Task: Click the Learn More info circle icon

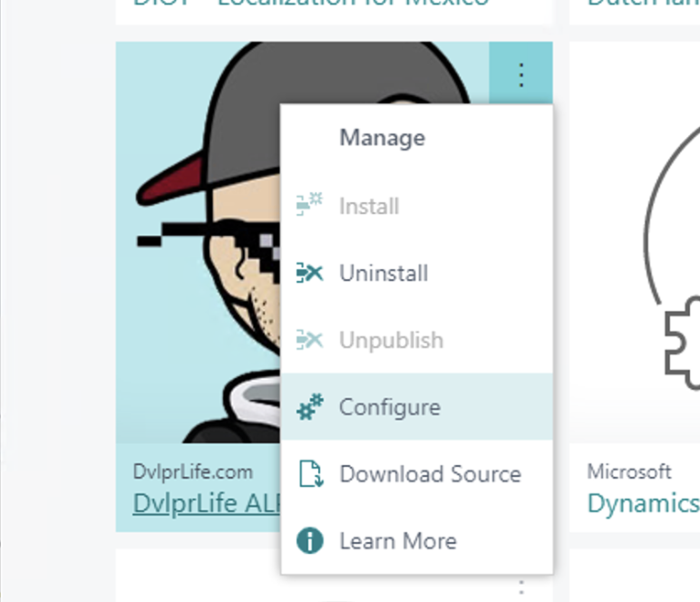Action: tap(310, 541)
